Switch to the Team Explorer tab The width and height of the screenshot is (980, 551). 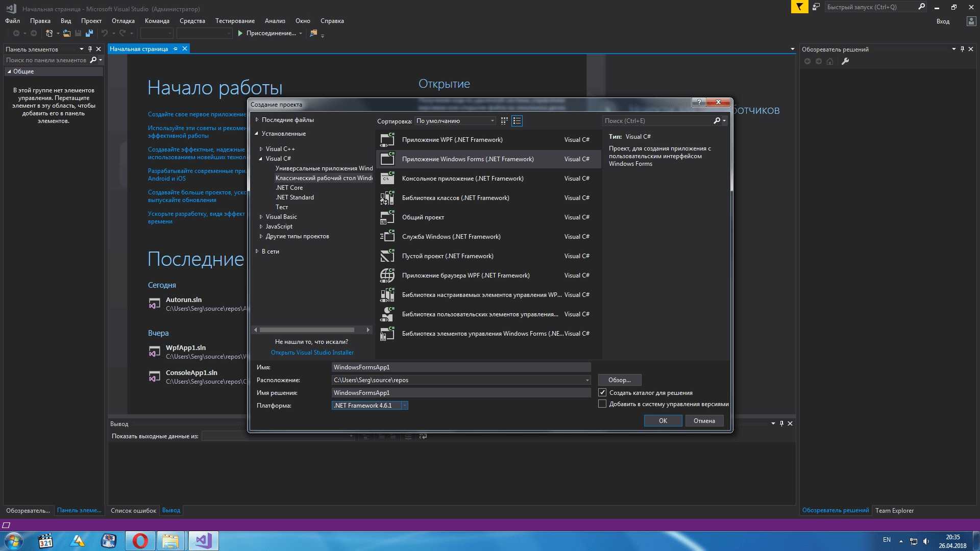pyautogui.click(x=894, y=510)
